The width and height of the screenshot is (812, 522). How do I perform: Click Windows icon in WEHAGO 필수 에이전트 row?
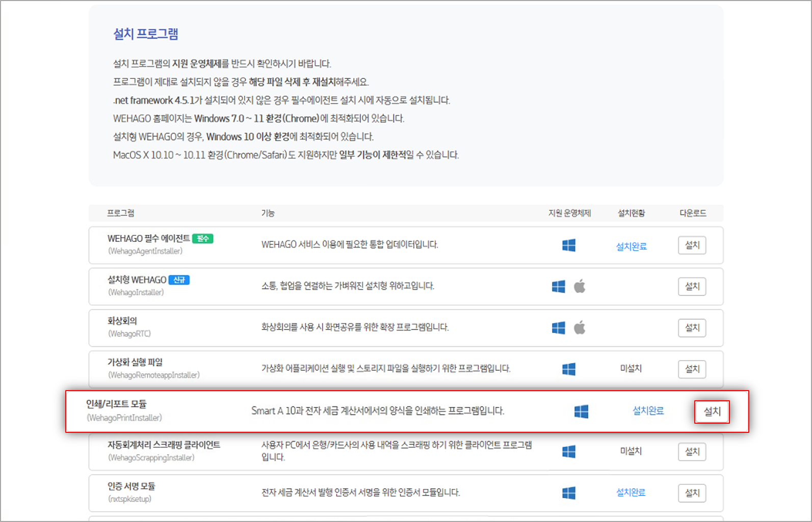pyautogui.click(x=568, y=245)
